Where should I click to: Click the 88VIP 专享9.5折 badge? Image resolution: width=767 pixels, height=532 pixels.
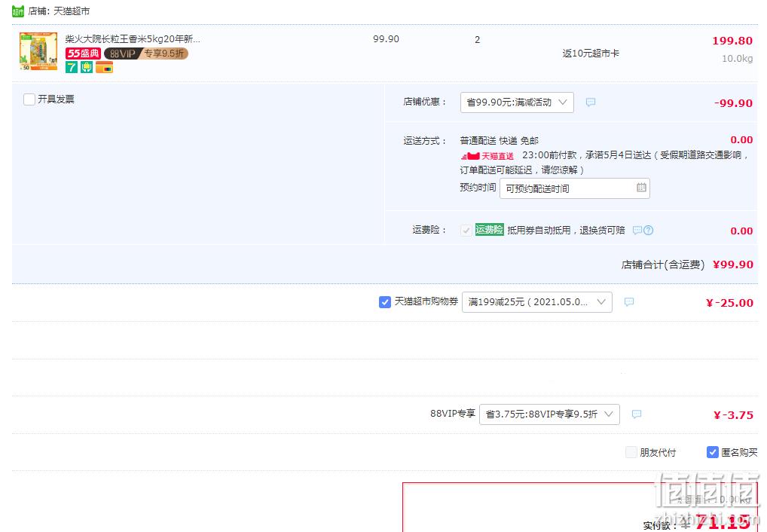(145, 54)
